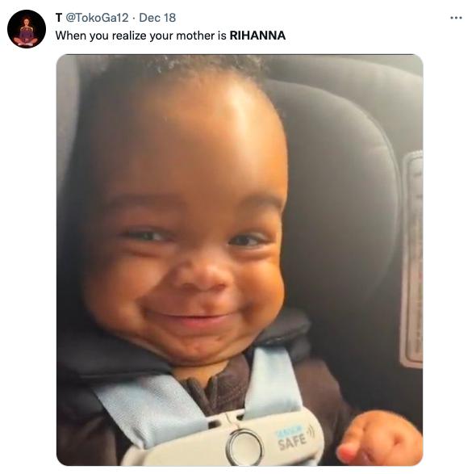Click the round buckle button in photo

(244, 447)
